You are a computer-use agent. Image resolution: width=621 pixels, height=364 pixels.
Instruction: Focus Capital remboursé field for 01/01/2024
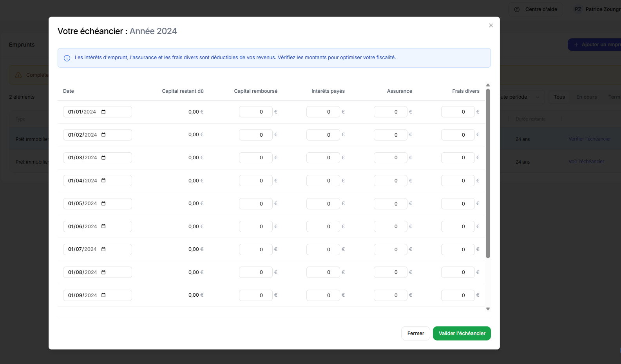(x=255, y=112)
